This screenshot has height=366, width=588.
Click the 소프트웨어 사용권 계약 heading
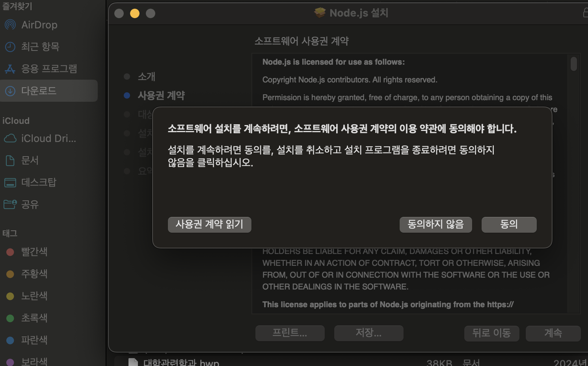[301, 41]
